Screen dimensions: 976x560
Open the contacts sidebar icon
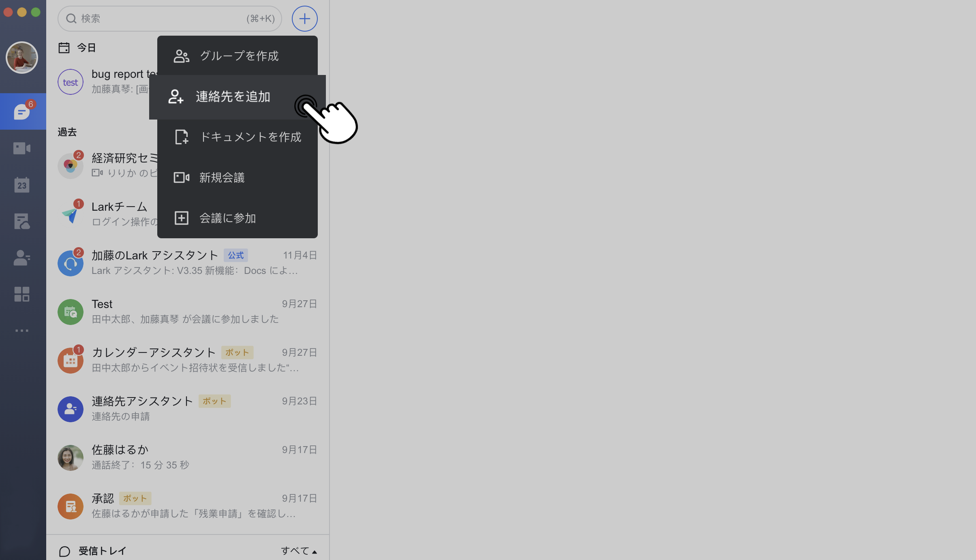[22, 258]
